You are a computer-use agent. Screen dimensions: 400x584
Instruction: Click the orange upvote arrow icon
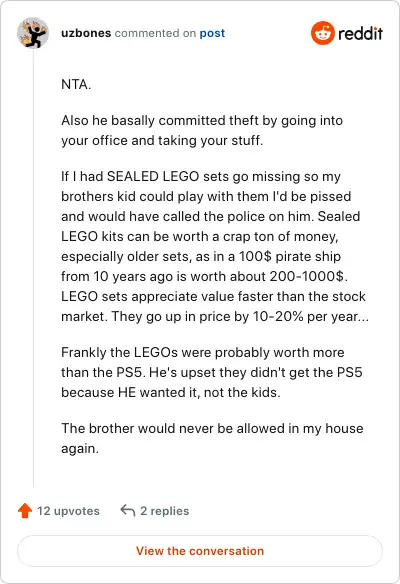25,511
